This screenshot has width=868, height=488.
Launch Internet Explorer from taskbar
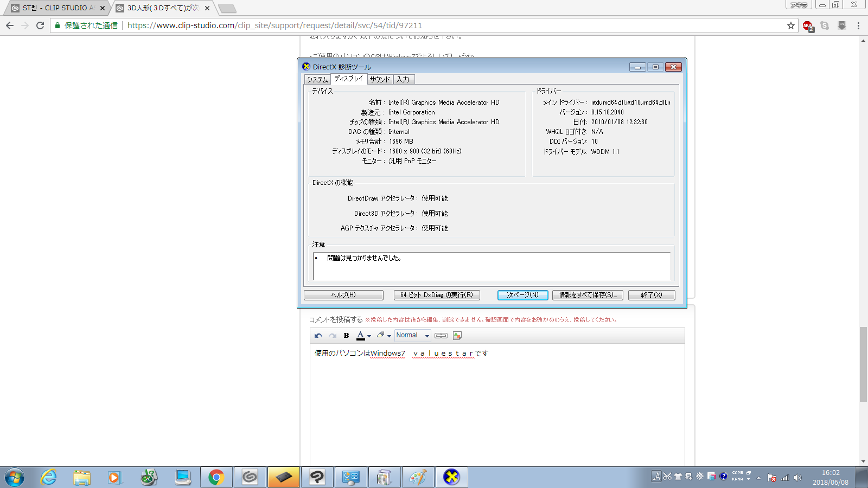coord(49,477)
